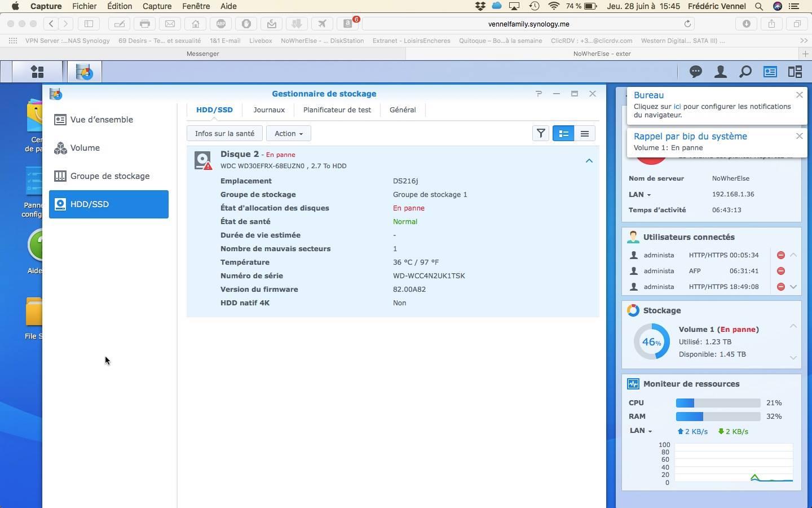This screenshot has height=508, width=812.
Task: Select Groupe de stockage in sidebar
Action: coord(109,176)
